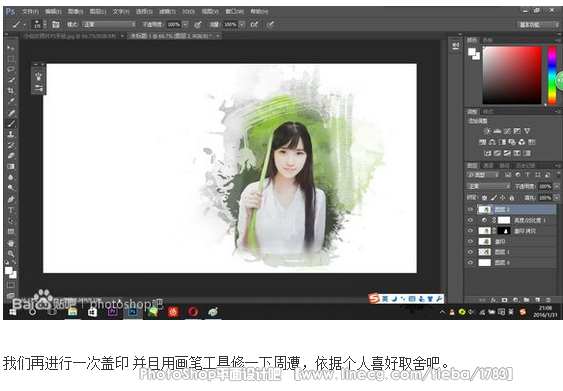Hide the 图层 2 layer

tap(470, 209)
